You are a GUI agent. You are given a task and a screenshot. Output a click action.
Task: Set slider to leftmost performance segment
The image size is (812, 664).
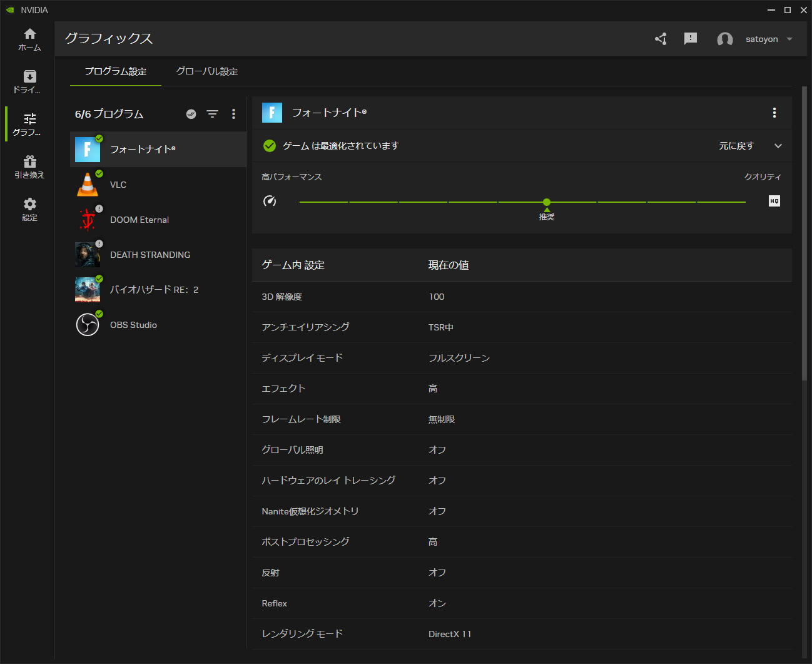pyautogui.click(x=323, y=202)
